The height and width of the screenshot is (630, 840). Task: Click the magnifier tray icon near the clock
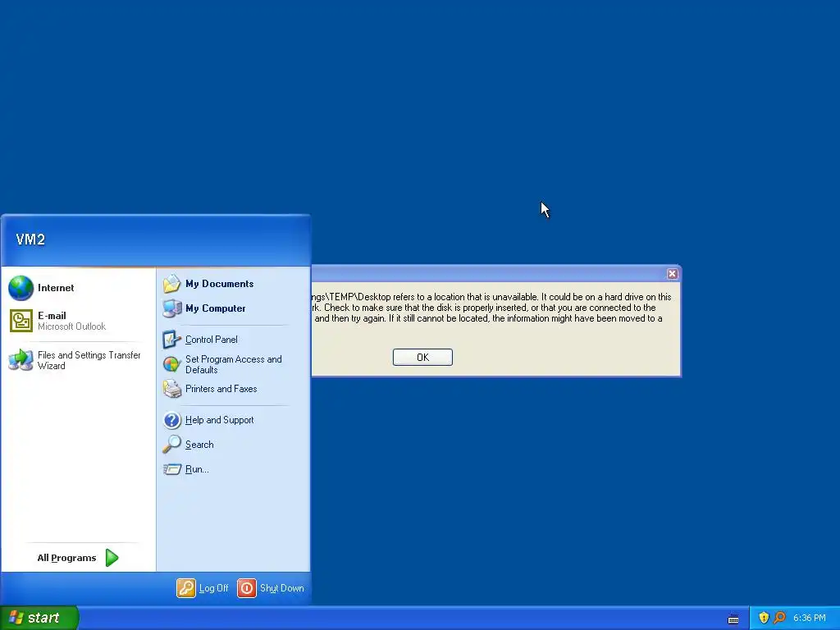click(780, 618)
